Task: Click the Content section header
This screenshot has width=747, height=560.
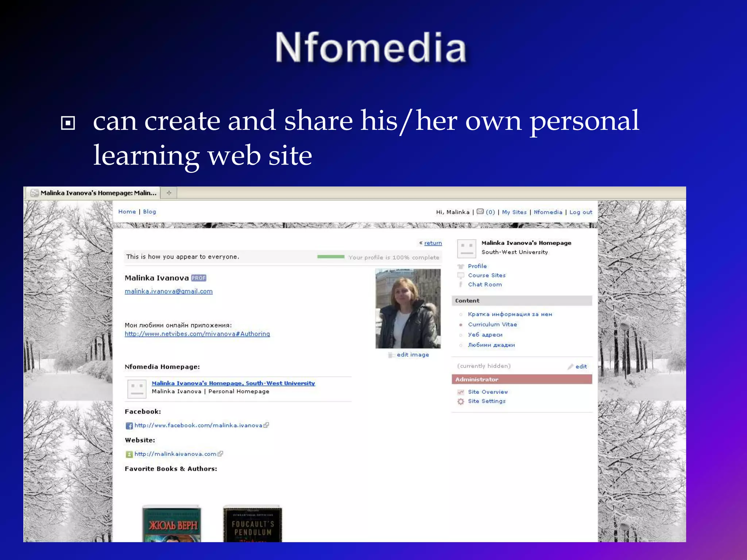Action: [522, 300]
